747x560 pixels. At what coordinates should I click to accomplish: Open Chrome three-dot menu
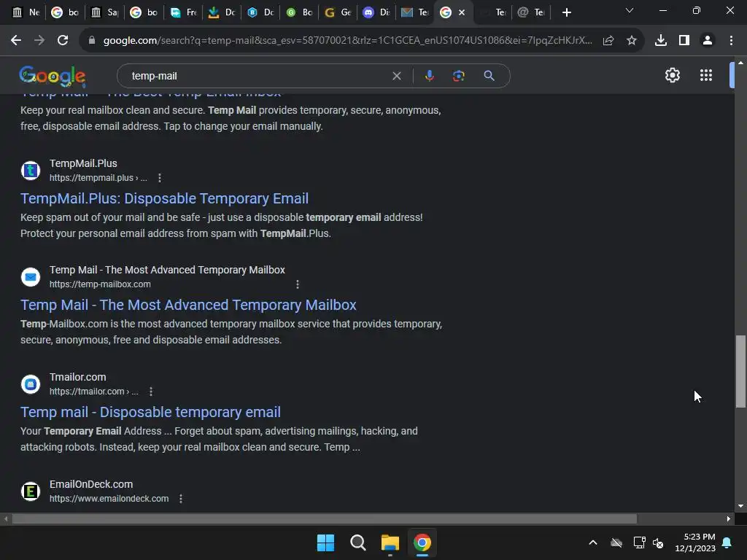coord(731,41)
